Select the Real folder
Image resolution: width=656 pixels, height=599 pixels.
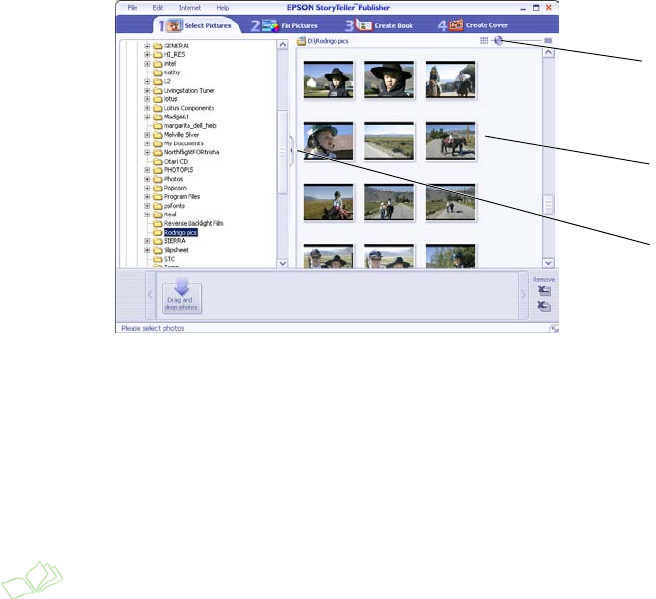170,214
